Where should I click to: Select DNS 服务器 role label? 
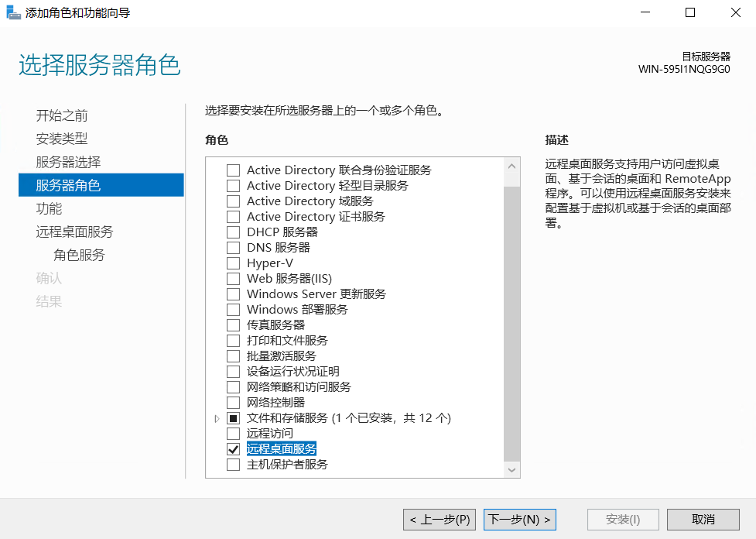(279, 248)
